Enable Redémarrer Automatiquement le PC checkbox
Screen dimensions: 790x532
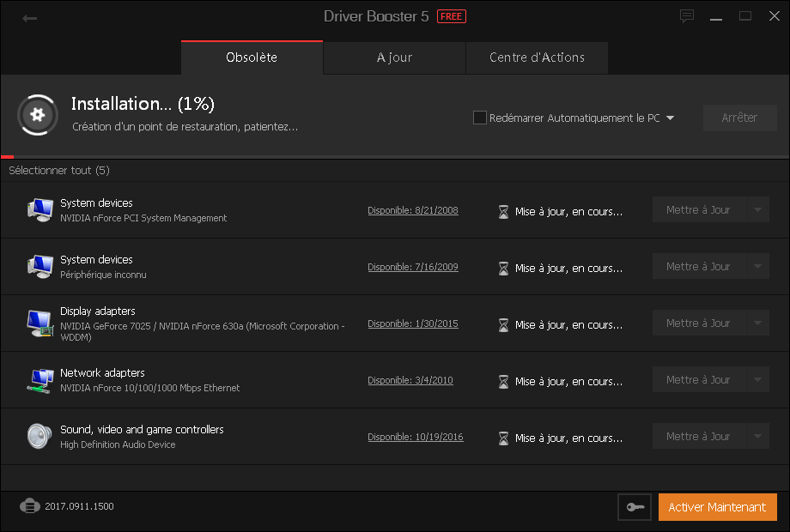tap(480, 118)
